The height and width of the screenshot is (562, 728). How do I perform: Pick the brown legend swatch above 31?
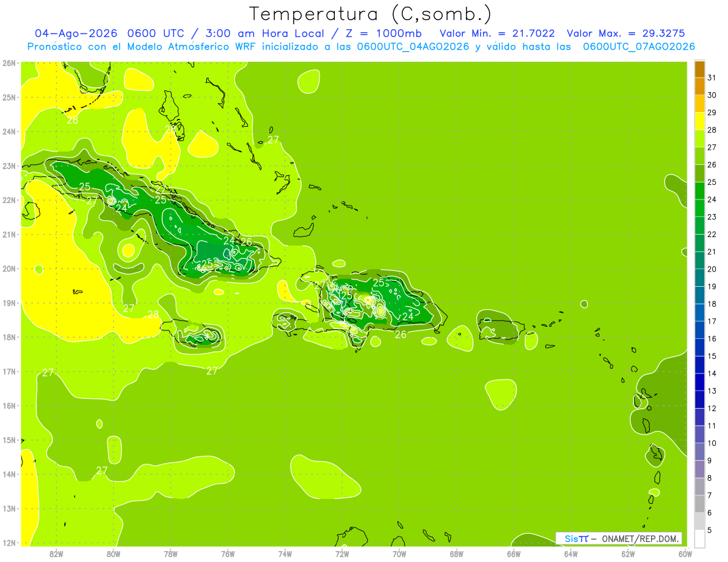(x=699, y=69)
